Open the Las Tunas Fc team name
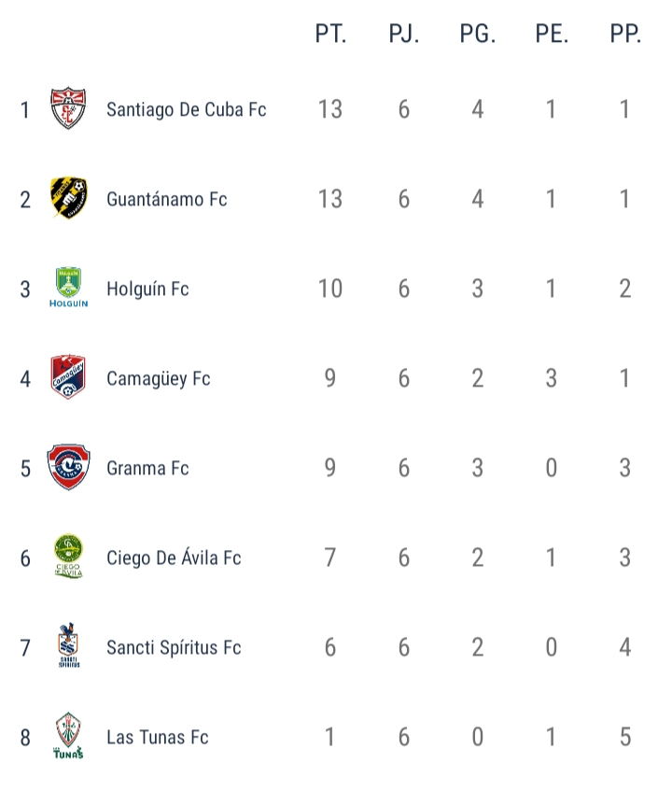Screen dimensions: 672x791 pos(158,737)
